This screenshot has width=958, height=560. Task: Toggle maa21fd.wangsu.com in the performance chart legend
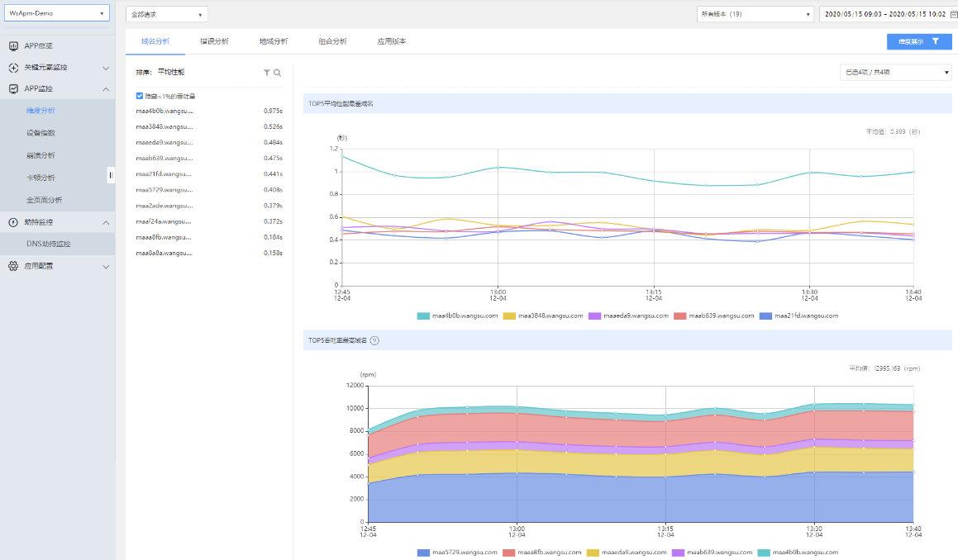799,316
